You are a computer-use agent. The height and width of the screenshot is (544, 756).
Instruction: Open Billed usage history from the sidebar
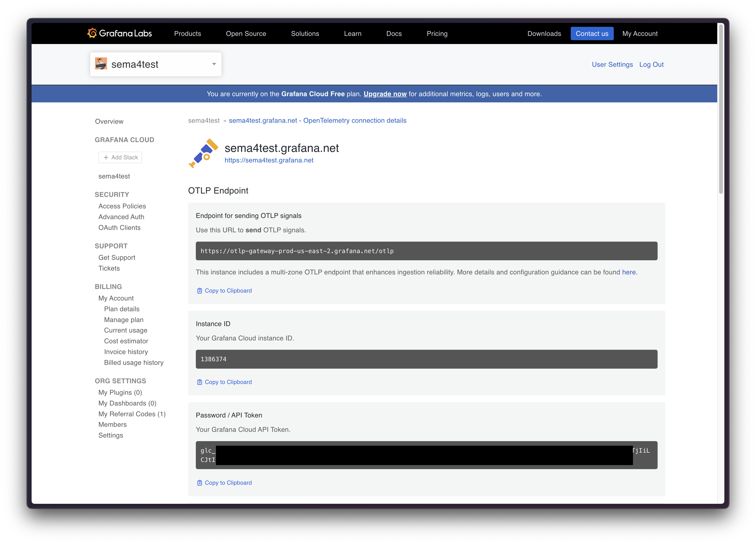pyautogui.click(x=134, y=362)
